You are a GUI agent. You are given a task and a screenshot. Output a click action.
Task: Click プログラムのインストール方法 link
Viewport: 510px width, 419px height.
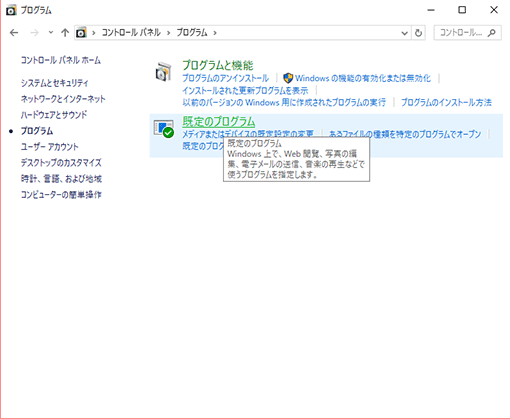click(446, 102)
